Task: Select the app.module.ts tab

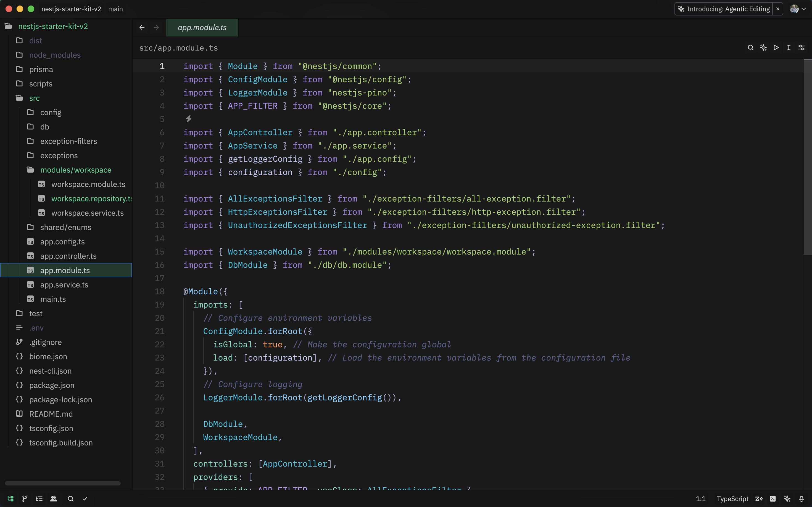Action: tap(202, 28)
